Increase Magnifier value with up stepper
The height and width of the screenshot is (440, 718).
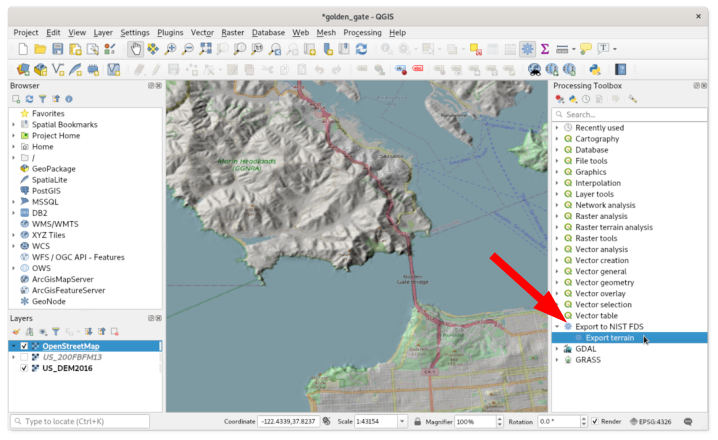[x=500, y=419]
